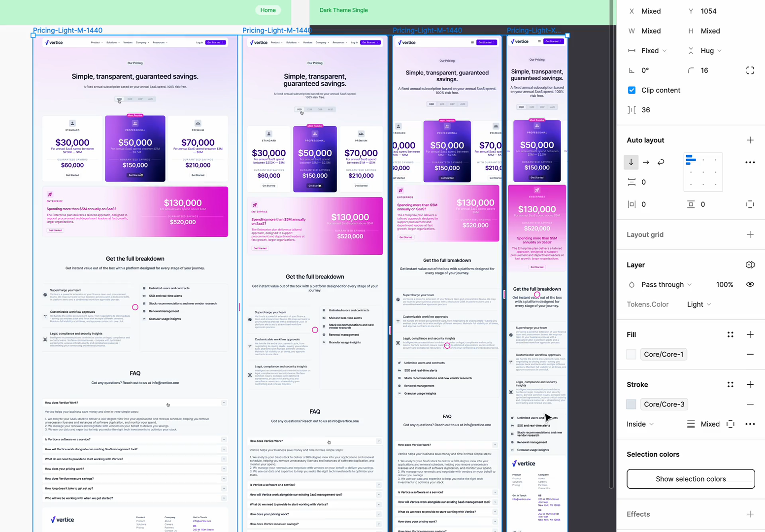The image size is (765, 532).
Task: Select the auto layout wrap icon
Action: pos(661,162)
